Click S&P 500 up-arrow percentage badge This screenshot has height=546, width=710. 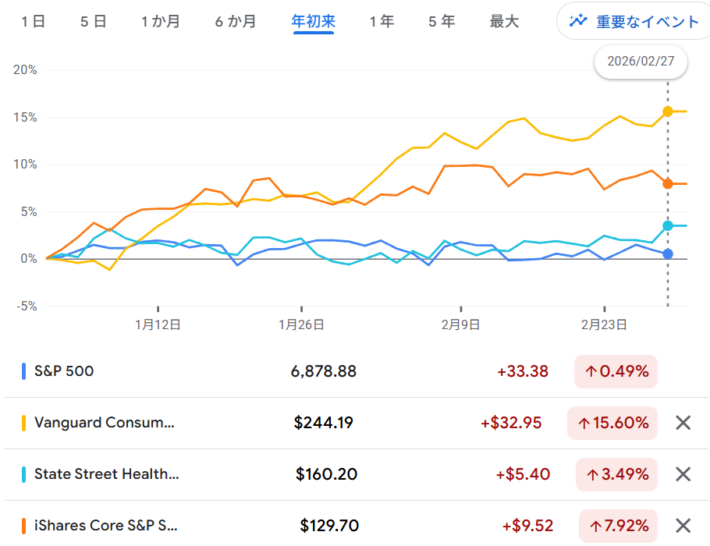pyautogui.click(x=616, y=371)
